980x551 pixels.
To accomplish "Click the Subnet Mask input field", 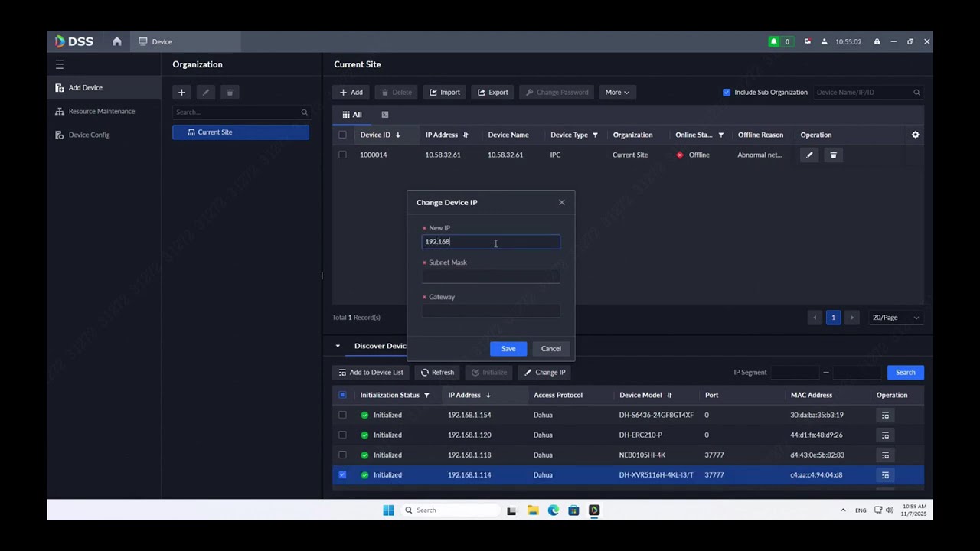I will pos(491,276).
